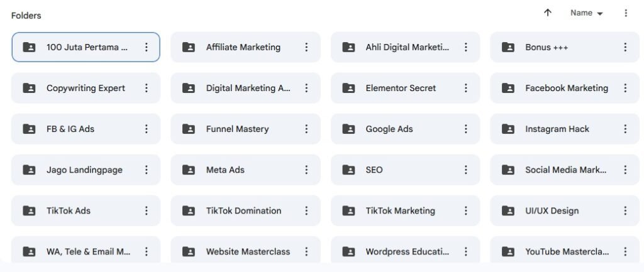The image size is (644, 272).
Task: Select the Facebook Marketing folder
Action: point(566,88)
